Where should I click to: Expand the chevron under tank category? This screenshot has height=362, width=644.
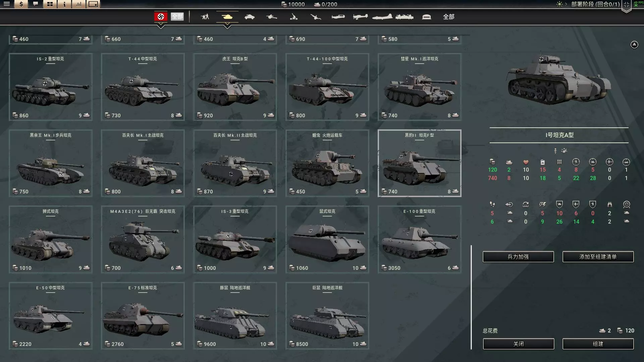tap(227, 26)
